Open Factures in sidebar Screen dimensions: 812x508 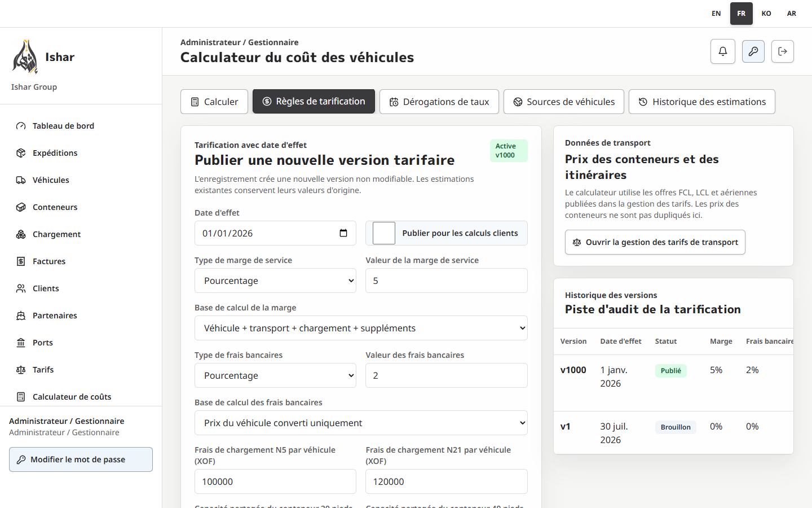tap(81, 261)
